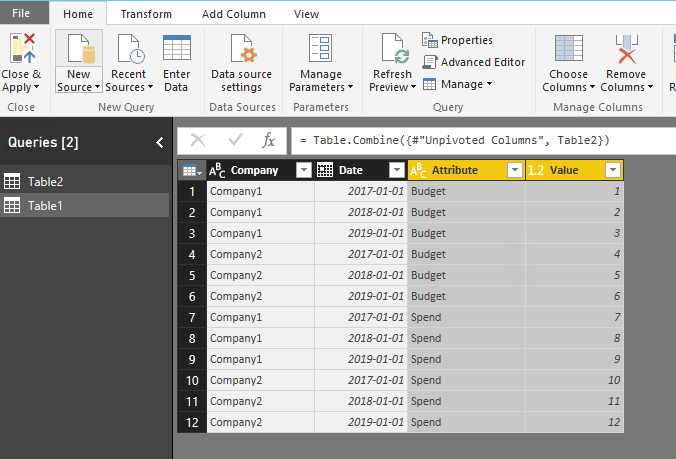The image size is (676, 459).
Task: Open the Date column filter dropdown
Action: pyautogui.click(x=397, y=170)
